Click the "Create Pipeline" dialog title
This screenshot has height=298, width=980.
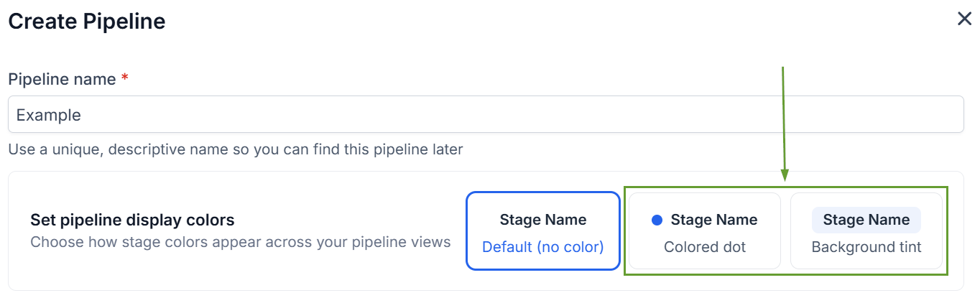click(x=86, y=22)
